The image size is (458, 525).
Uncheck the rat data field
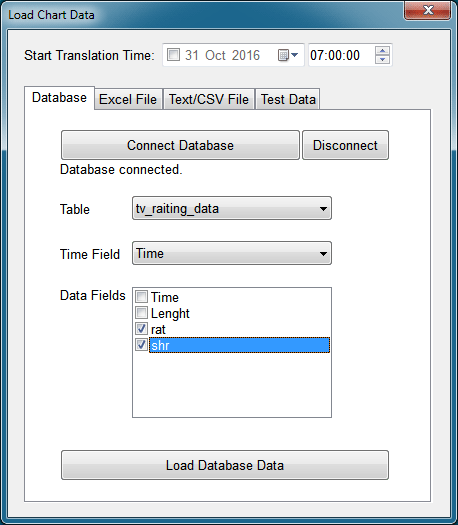pos(141,328)
